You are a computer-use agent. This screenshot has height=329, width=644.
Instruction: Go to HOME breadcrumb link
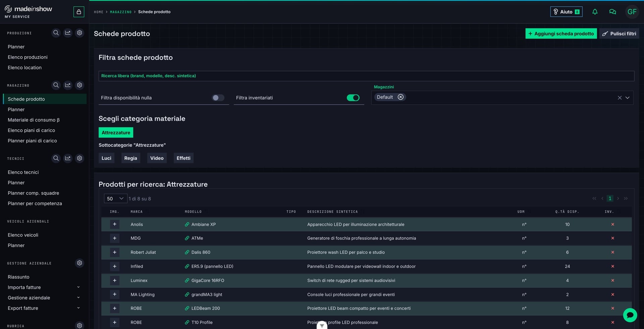coord(99,12)
